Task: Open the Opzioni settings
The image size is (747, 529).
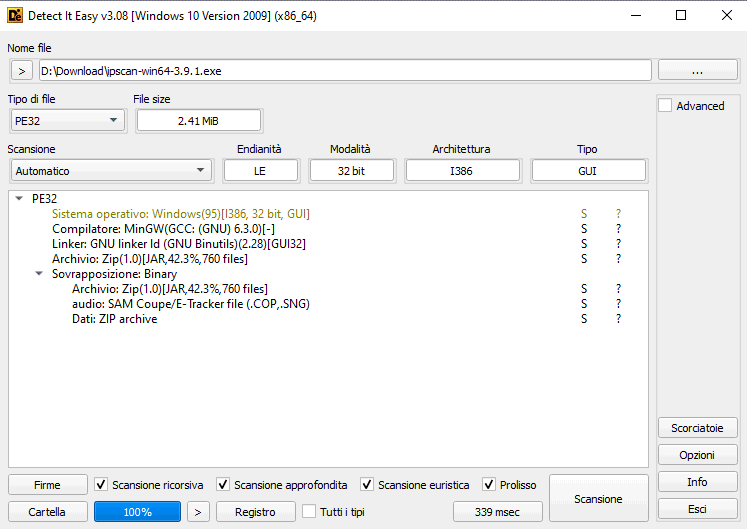Action: click(x=697, y=455)
